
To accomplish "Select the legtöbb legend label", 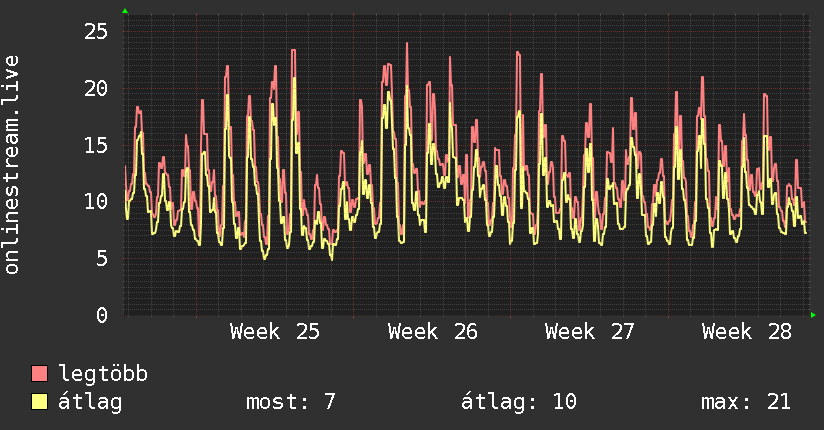I will tap(103, 374).
